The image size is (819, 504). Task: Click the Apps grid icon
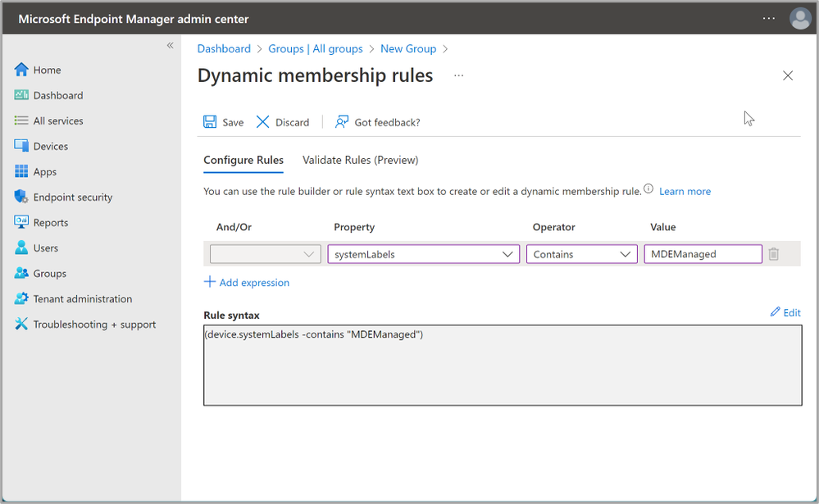(x=21, y=171)
